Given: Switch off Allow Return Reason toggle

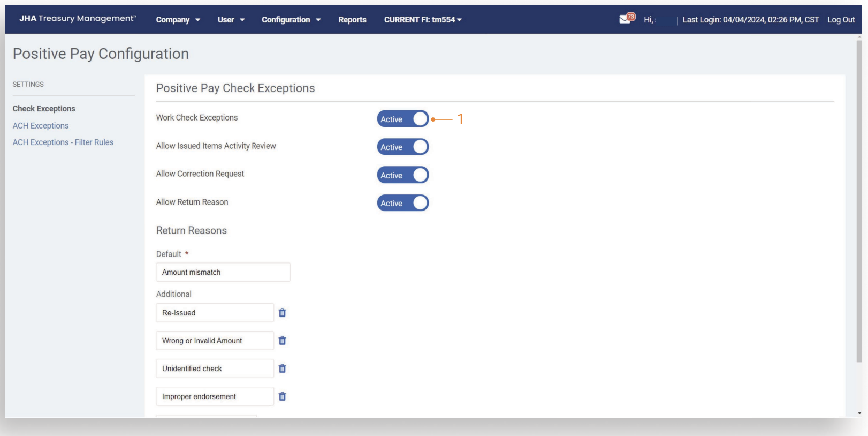Looking at the screenshot, I should pos(403,203).
